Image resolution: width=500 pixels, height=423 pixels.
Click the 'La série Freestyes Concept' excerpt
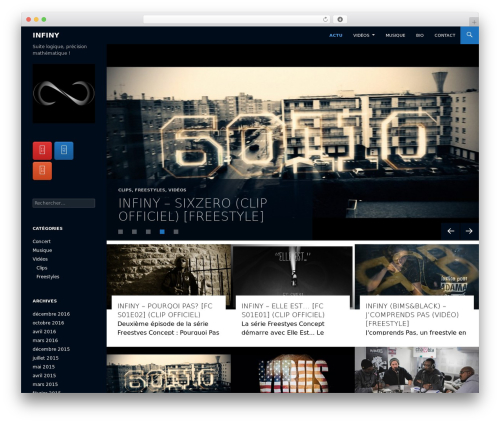283,328
